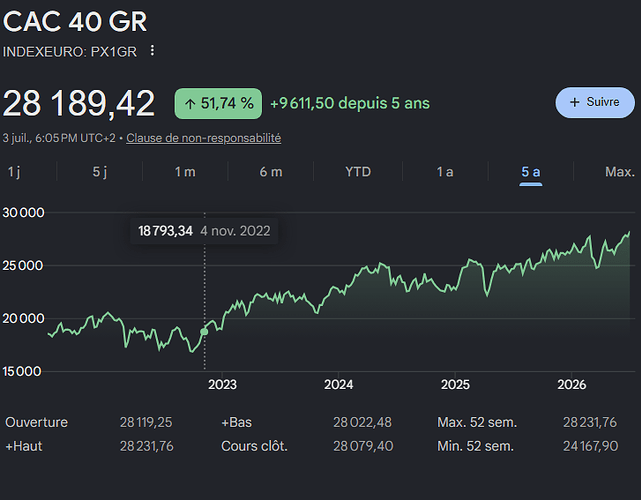Select the 5 a range tab
The image size is (641, 500).
click(531, 172)
